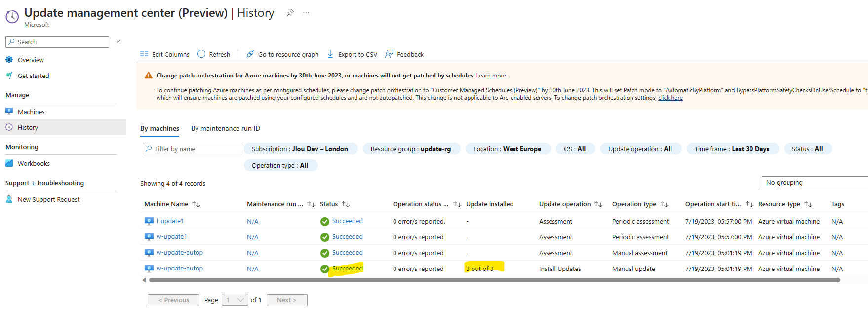Click the Get started rocket icon
The width and height of the screenshot is (868, 309).
click(9, 76)
